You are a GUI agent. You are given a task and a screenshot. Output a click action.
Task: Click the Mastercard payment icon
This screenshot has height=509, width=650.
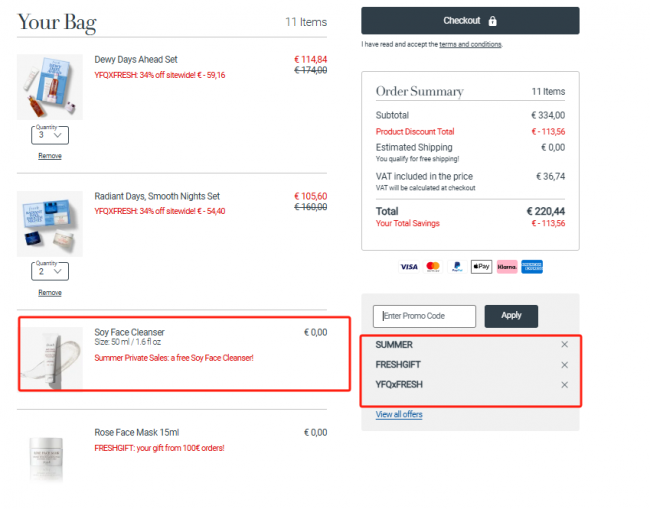tap(433, 267)
